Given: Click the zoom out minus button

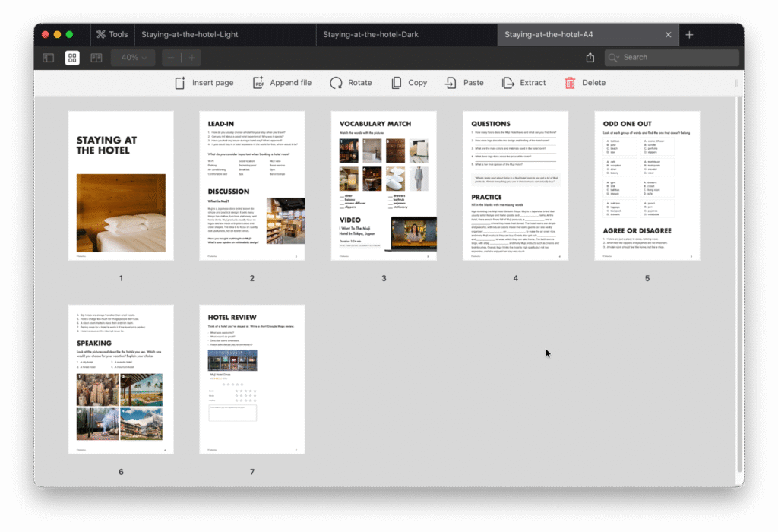Looking at the screenshot, I should [x=172, y=58].
